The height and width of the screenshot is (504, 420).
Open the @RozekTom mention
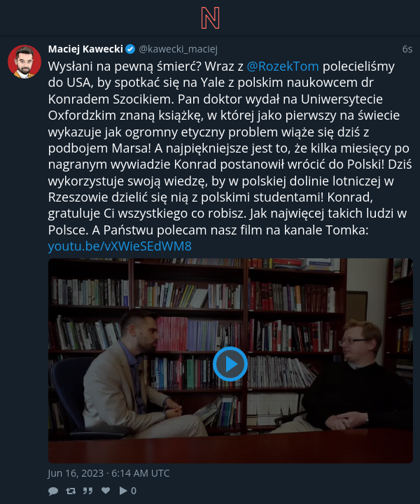pyautogui.click(x=283, y=66)
